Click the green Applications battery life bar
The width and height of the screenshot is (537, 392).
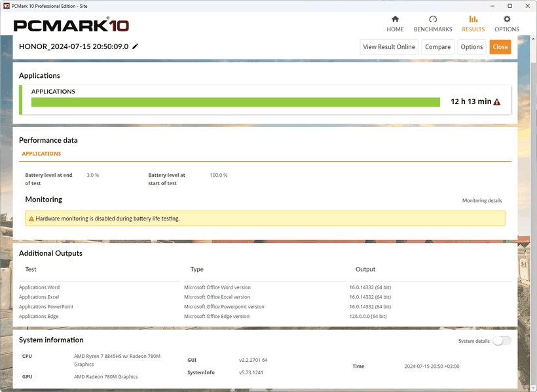click(x=236, y=102)
